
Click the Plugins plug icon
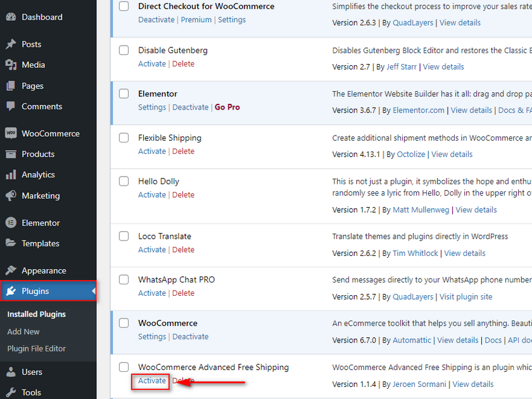tap(11, 291)
